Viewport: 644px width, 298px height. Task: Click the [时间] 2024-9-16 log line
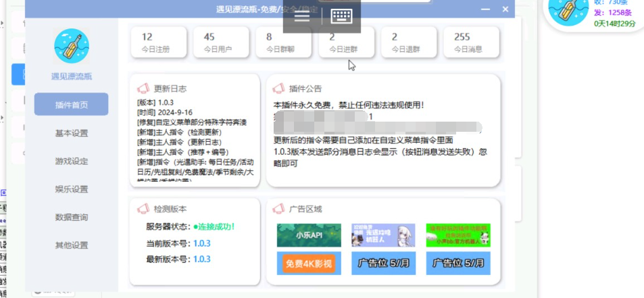click(165, 112)
